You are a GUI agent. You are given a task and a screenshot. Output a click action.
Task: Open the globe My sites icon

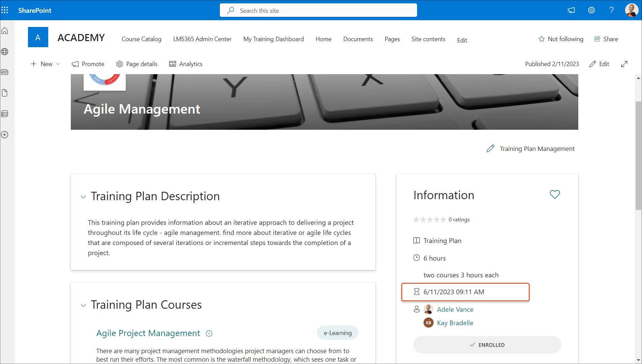coord(5,52)
